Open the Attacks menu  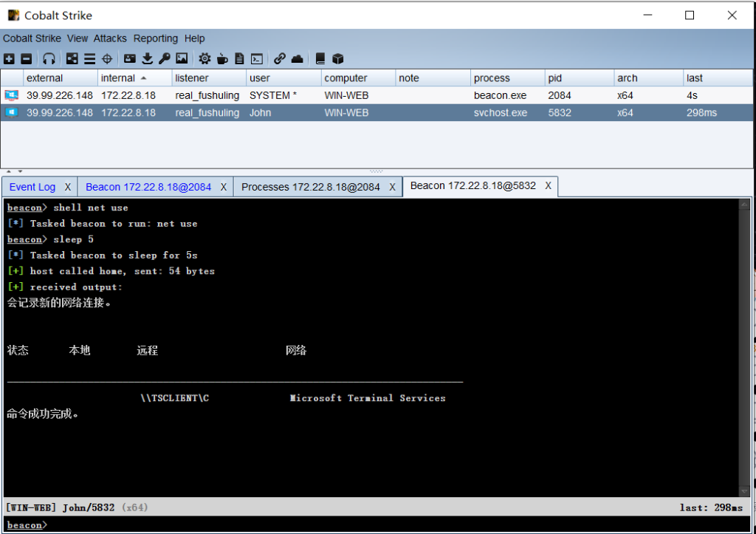pos(110,38)
